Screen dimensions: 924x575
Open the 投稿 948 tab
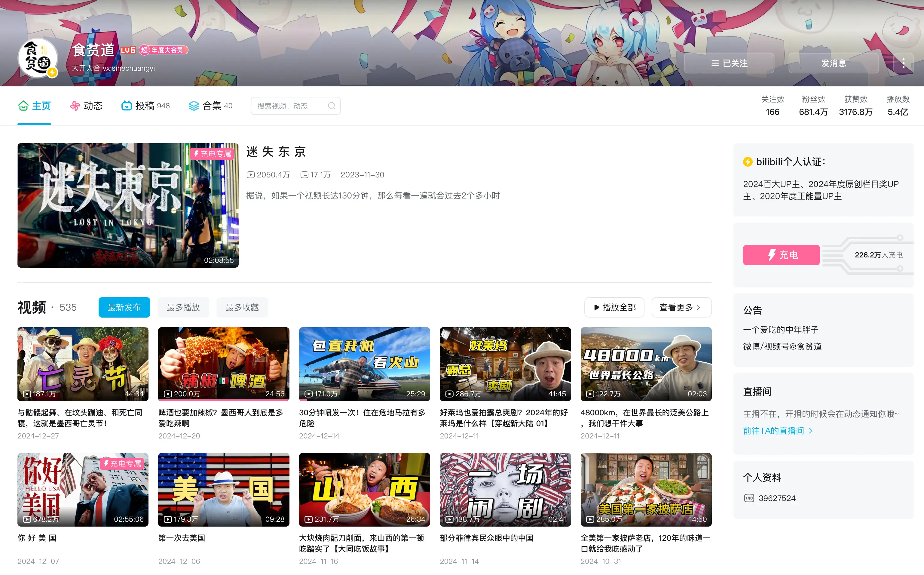pyautogui.click(x=145, y=106)
